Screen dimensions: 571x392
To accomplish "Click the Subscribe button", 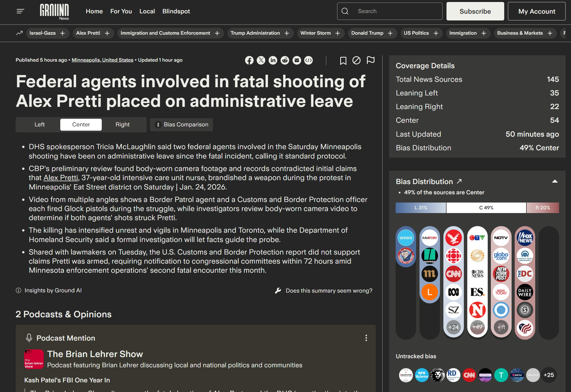I will click(x=475, y=11).
